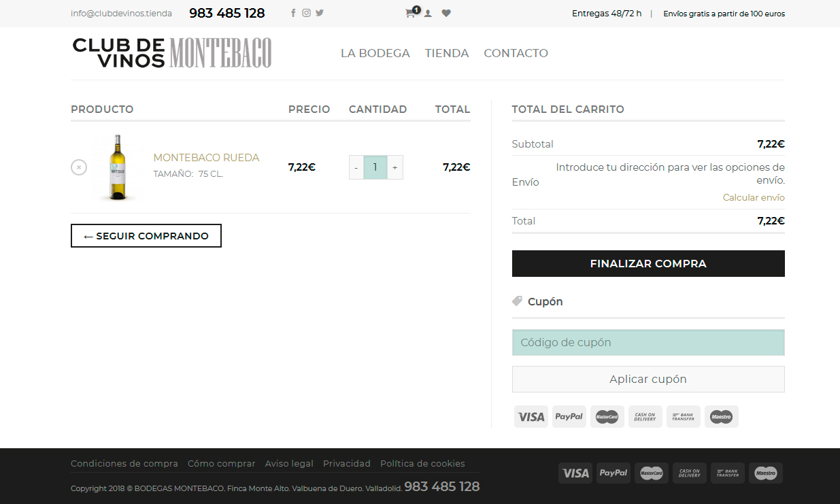Open the wishlist heart icon
This screenshot has height=504, width=840.
[446, 13]
